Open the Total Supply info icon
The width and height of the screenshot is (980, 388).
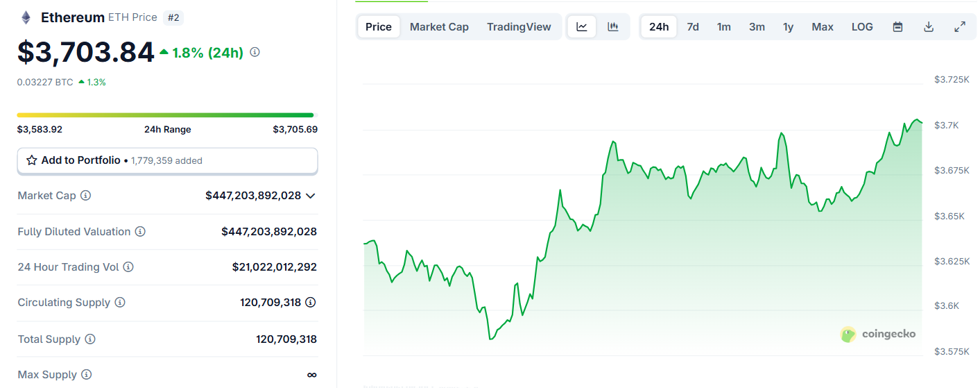90,339
